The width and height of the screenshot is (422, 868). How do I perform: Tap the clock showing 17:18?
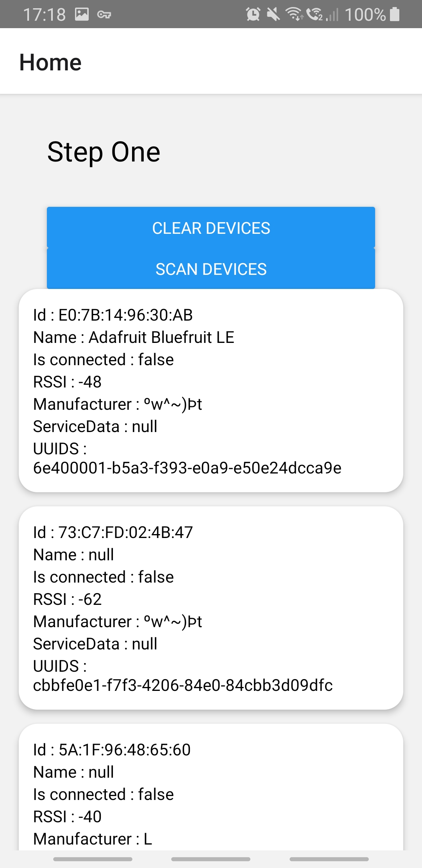pyautogui.click(x=44, y=15)
